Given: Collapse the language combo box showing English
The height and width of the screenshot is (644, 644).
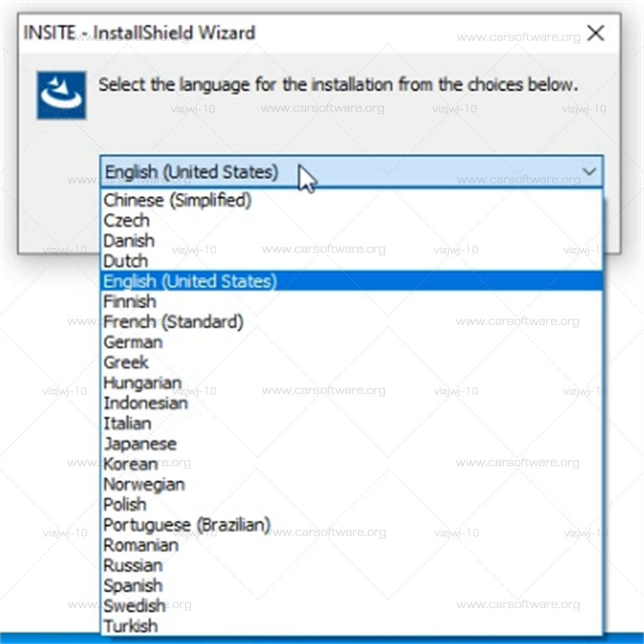Looking at the screenshot, I should pyautogui.click(x=352, y=172).
